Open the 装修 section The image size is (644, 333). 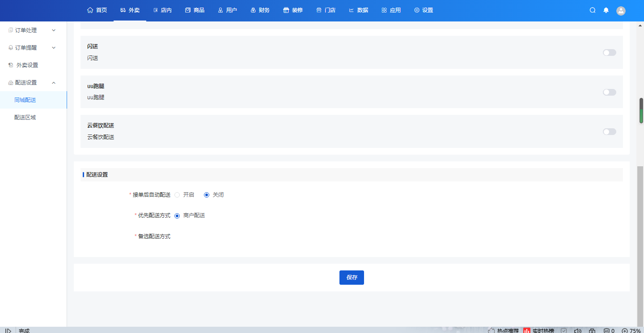click(x=293, y=10)
